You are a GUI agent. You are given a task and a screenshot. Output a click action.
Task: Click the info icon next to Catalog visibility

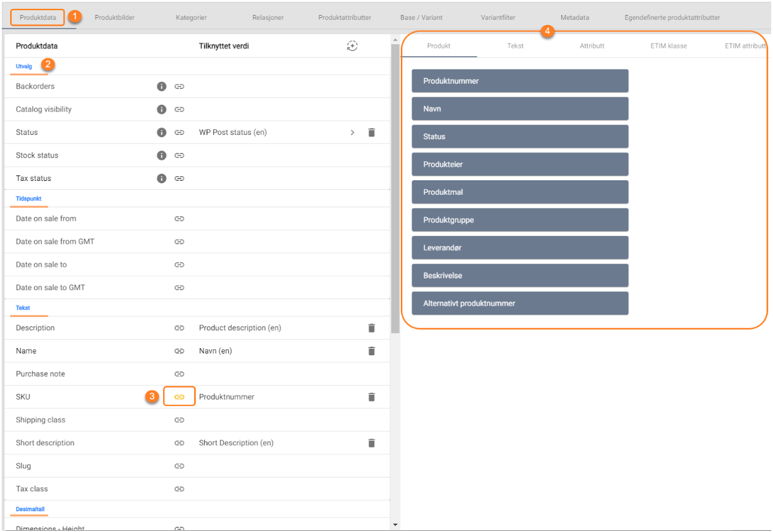[161, 109]
